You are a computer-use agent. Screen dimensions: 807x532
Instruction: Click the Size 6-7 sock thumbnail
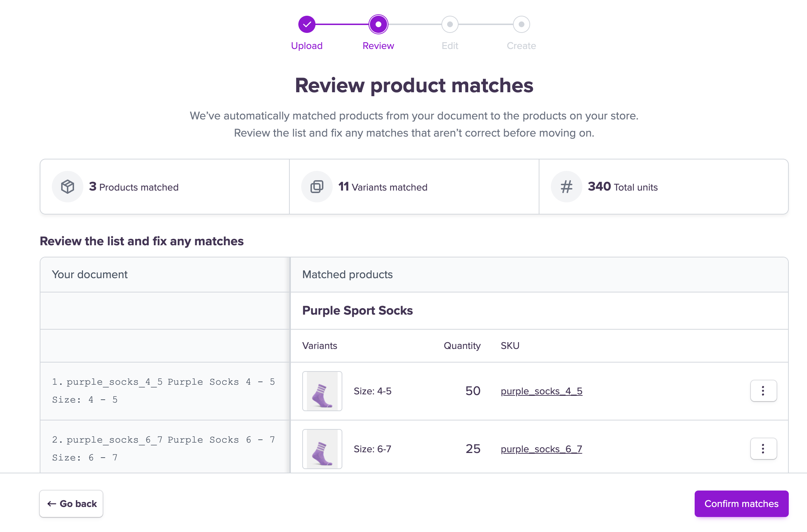click(322, 449)
